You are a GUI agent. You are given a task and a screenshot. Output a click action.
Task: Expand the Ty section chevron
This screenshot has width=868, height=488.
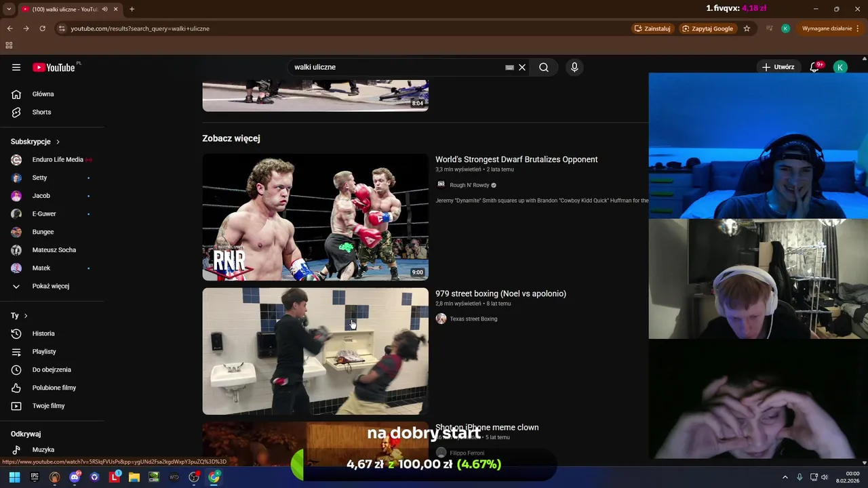point(26,316)
